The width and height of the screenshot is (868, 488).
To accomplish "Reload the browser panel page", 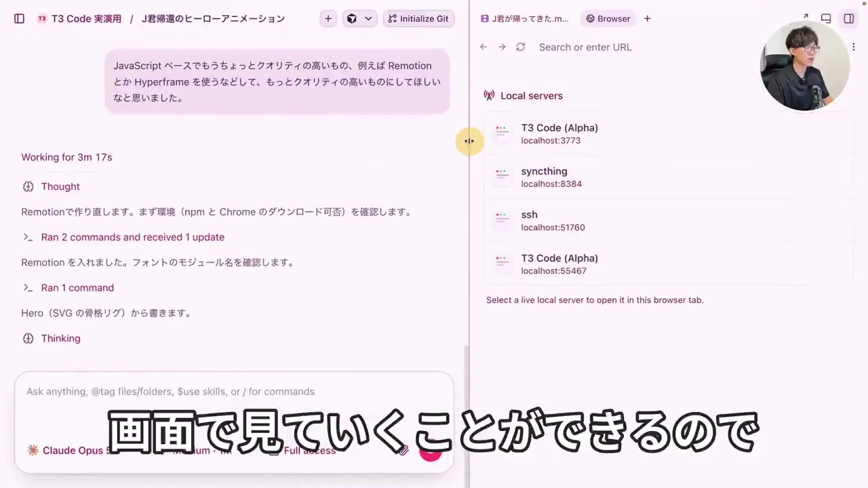I will pyautogui.click(x=520, y=47).
